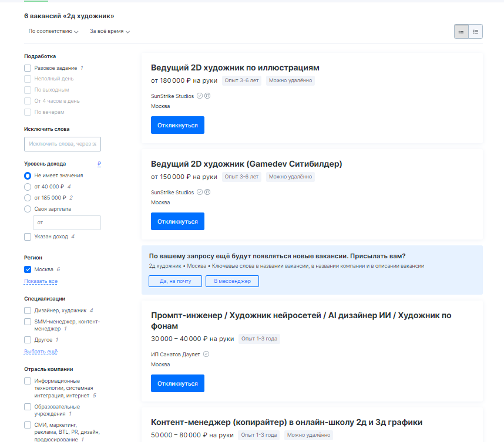Click the Да, на почту subscription button
This screenshot has height=442, width=504.
coord(175,281)
